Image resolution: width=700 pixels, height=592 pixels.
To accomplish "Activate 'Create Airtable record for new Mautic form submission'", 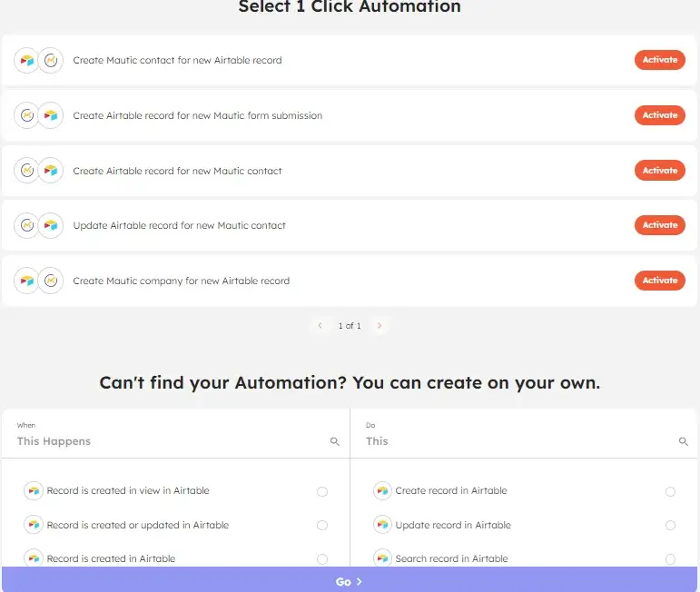I will 660,115.
